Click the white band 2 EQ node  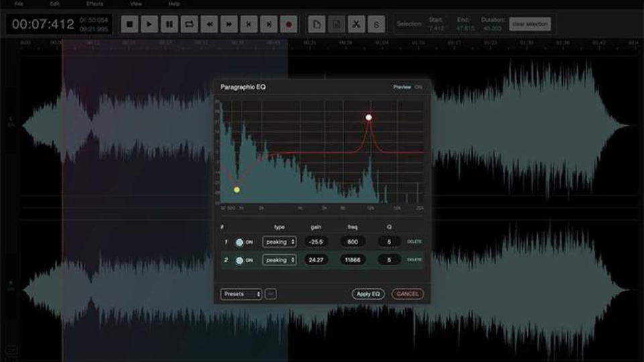(369, 117)
